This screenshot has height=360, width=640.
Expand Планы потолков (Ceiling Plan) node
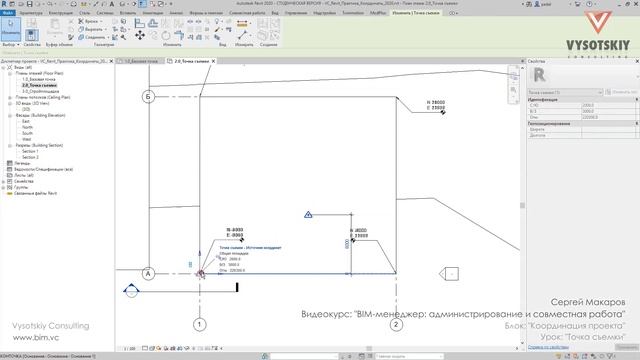coord(10,98)
